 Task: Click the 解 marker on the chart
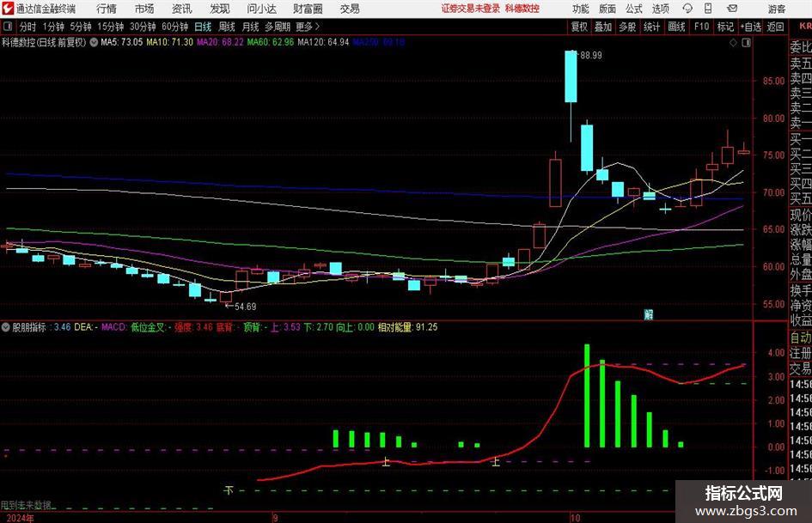649,314
